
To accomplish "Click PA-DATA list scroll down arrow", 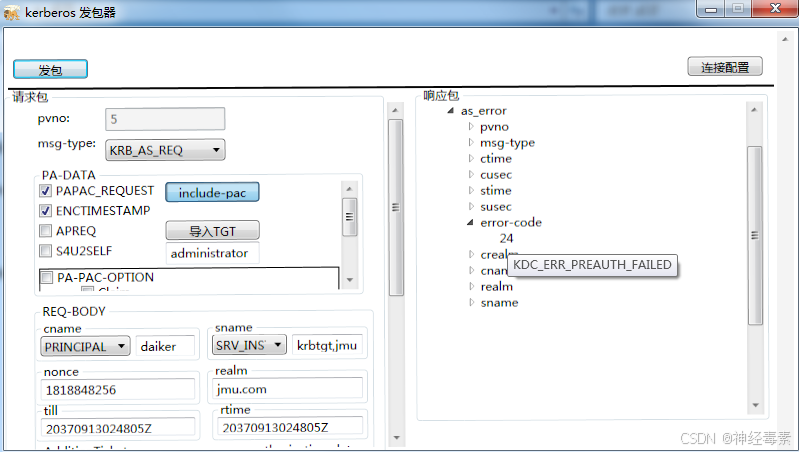I will click(x=350, y=279).
